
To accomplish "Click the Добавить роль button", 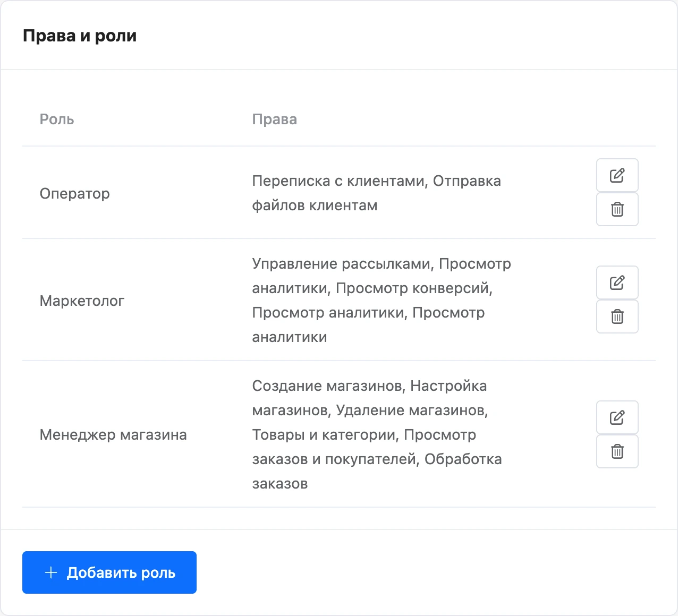I will pyautogui.click(x=109, y=572).
